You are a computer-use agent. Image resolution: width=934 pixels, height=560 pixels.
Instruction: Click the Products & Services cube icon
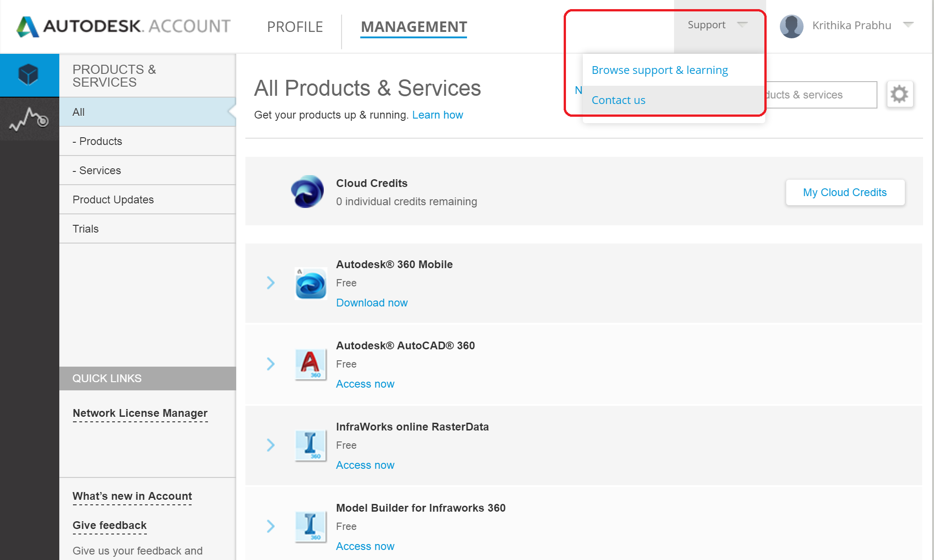pyautogui.click(x=29, y=75)
